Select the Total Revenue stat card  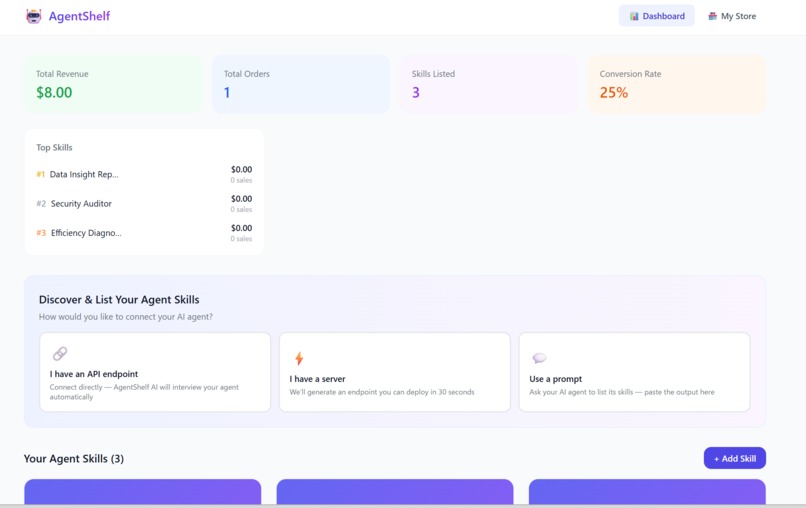(x=113, y=84)
